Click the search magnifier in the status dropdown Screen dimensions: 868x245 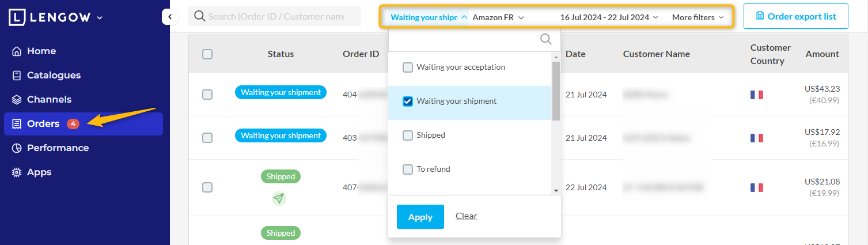[x=545, y=39]
